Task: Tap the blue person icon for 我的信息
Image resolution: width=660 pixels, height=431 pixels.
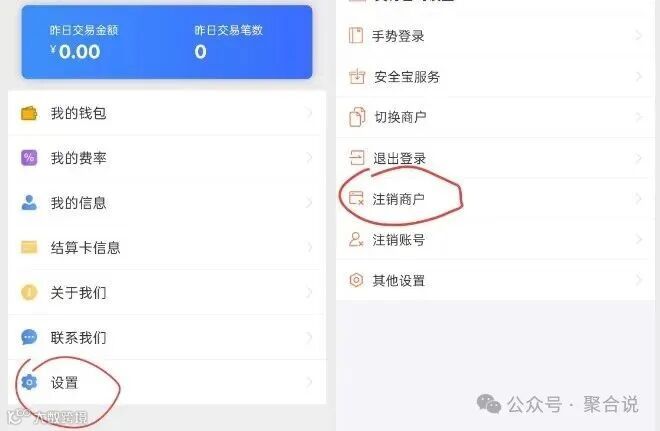Action: coord(29,202)
